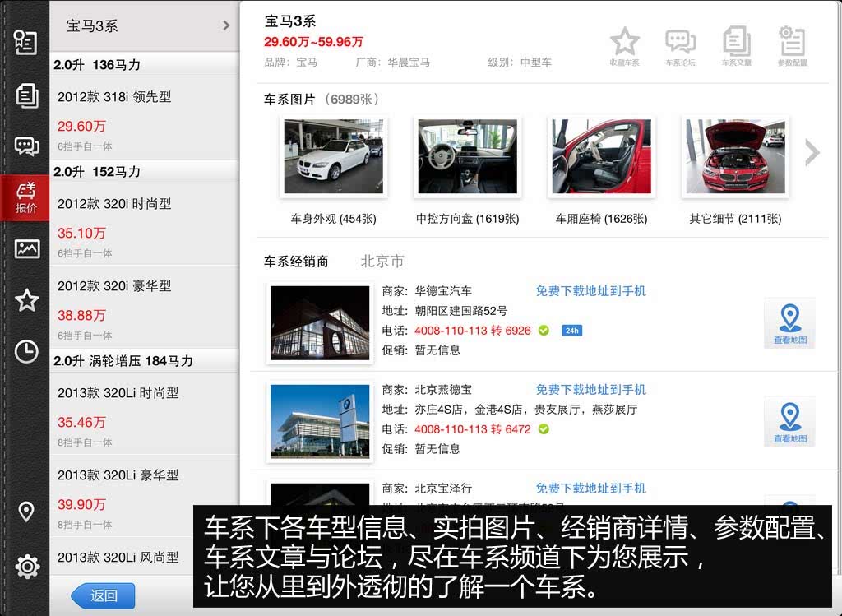This screenshot has width=842, height=616.
Task: Open the 车厢座椅 (1626张) seats thumbnail
Action: pos(601,157)
